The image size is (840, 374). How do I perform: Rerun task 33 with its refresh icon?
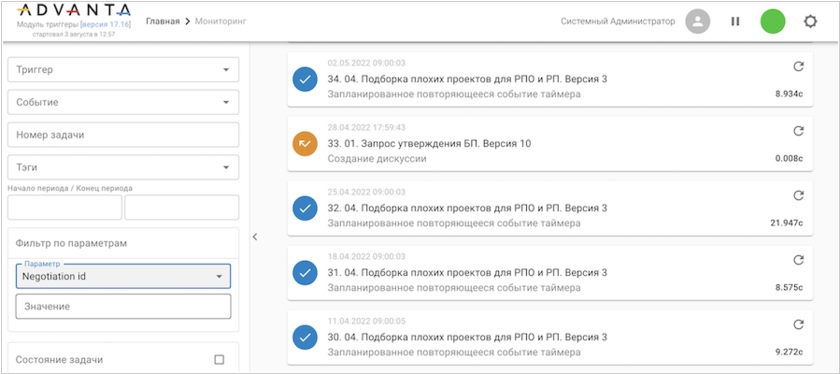pyautogui.click(x=798, y=131)
